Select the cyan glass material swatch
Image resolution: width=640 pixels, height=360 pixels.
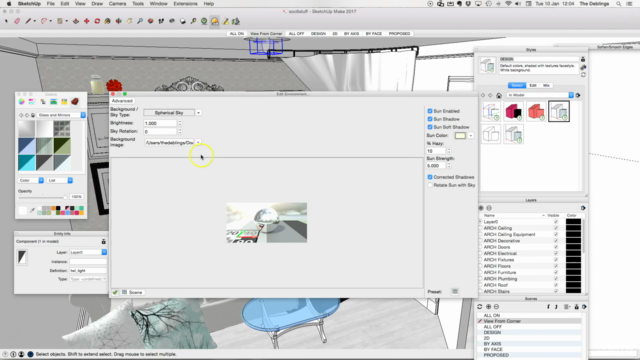coord(27,163)
